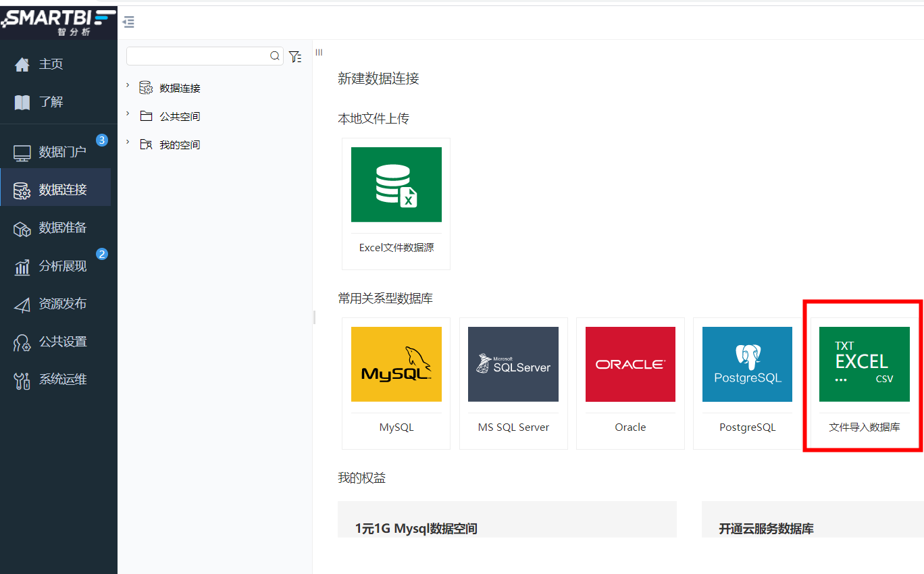Click the 数据门户 notification badge 3
Viewport: 924px width, 574px height.
tap(102, 140)
